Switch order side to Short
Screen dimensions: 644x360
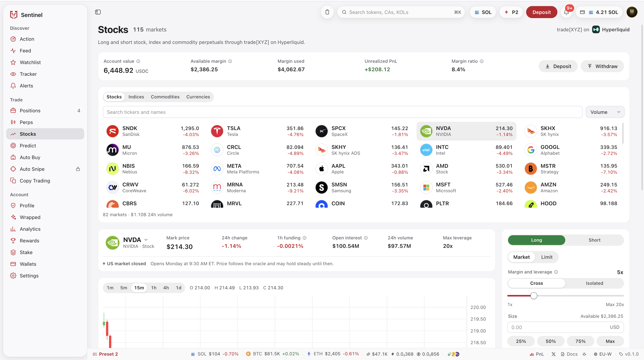(x=594, y=240)
